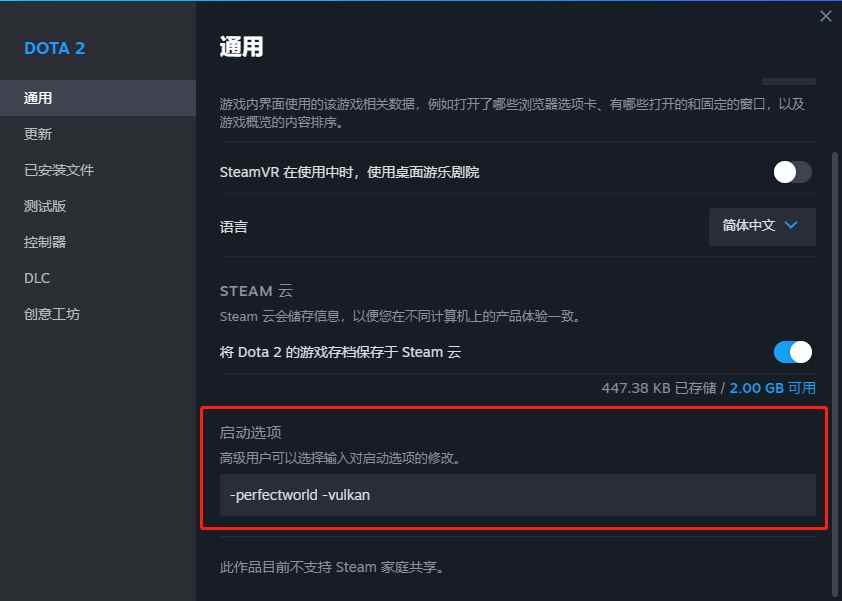Close the DOTA 2 properties window
This screenshot has height=601, width=842.
tap(825, 17)
